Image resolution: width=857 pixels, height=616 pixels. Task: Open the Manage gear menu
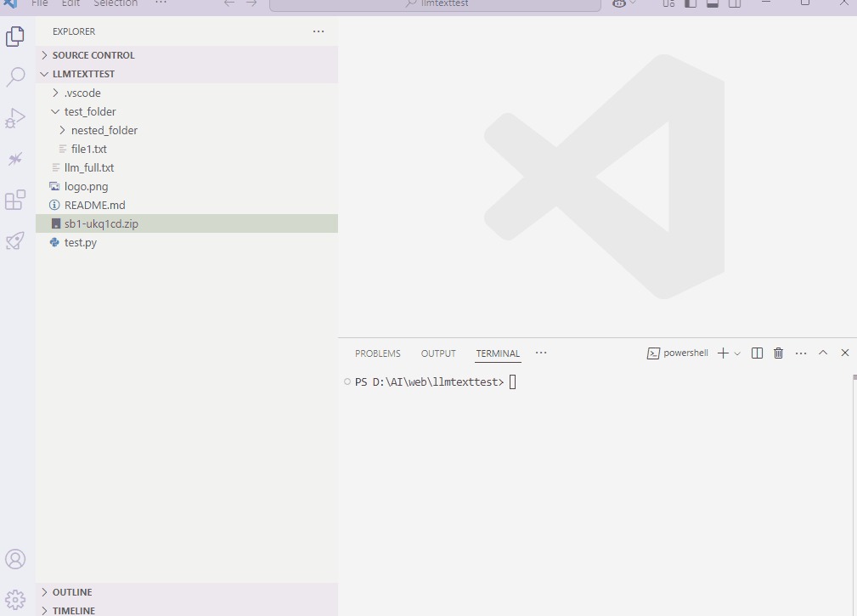(x=15, y=600)
